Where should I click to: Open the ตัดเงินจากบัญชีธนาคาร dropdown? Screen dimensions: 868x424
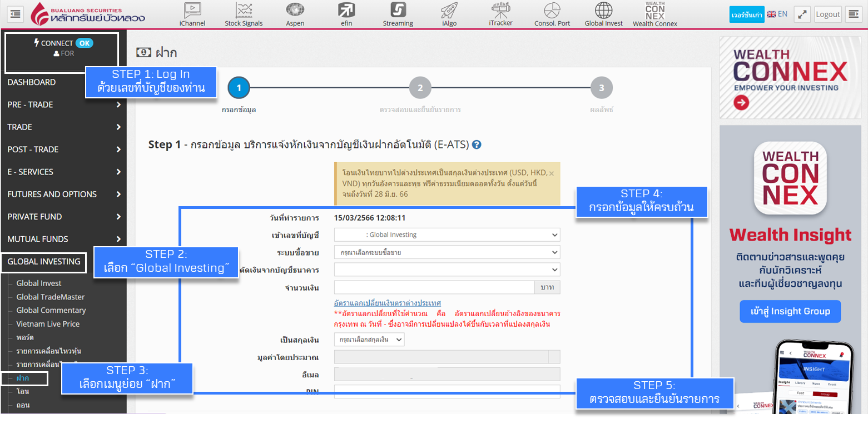(447, 270)
